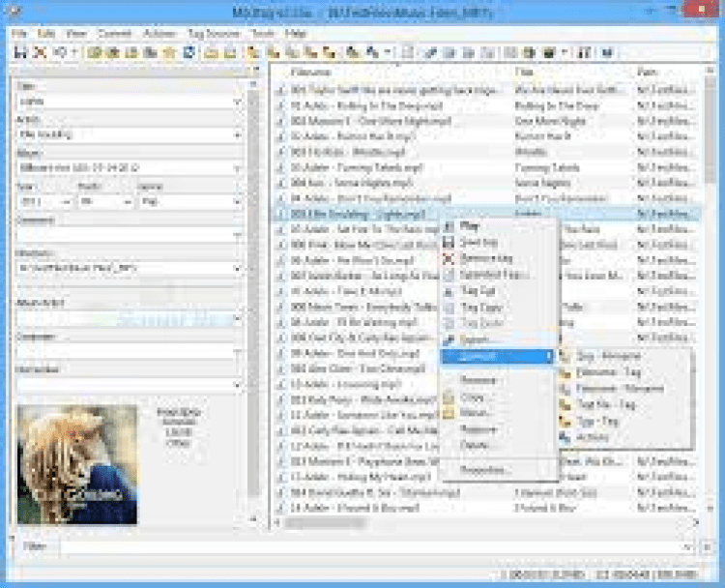The width and height of the screenshot is (725, 588).
Task: Click Play in the context menu
Action: click(470, 225)
